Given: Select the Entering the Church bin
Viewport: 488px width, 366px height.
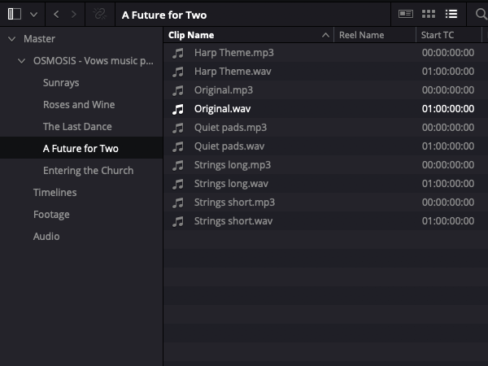Looking at the screenshot, I should [88, 171].
